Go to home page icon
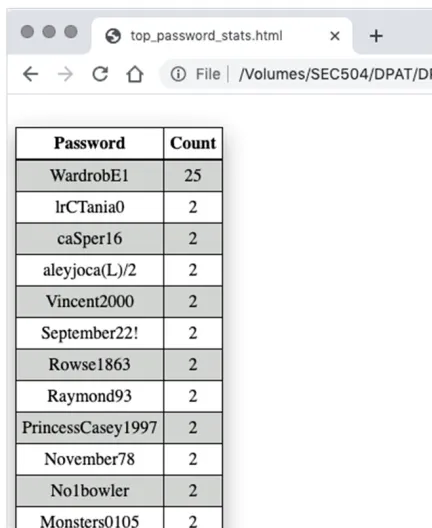Image resolution: width=432 pixels, height=528 pixels. pyautogui.click(x=135, y=74)
